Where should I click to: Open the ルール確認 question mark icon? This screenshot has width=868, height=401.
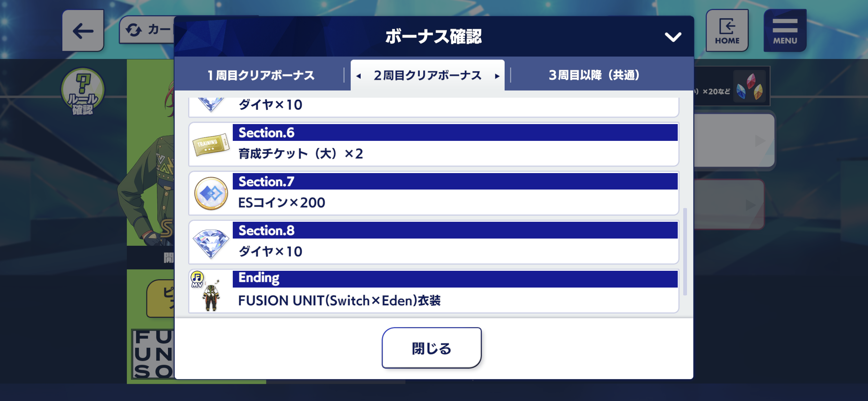click(x=83, y=91)
